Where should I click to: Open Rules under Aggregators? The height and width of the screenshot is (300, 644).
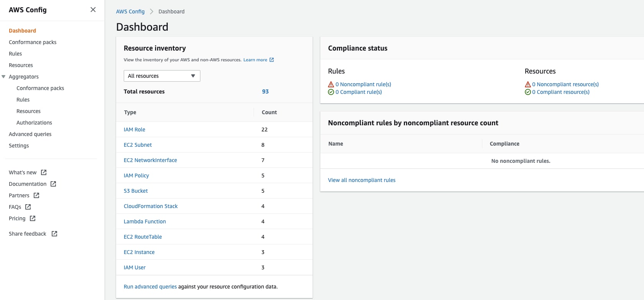pyautogui.click(x=23, y=100)
